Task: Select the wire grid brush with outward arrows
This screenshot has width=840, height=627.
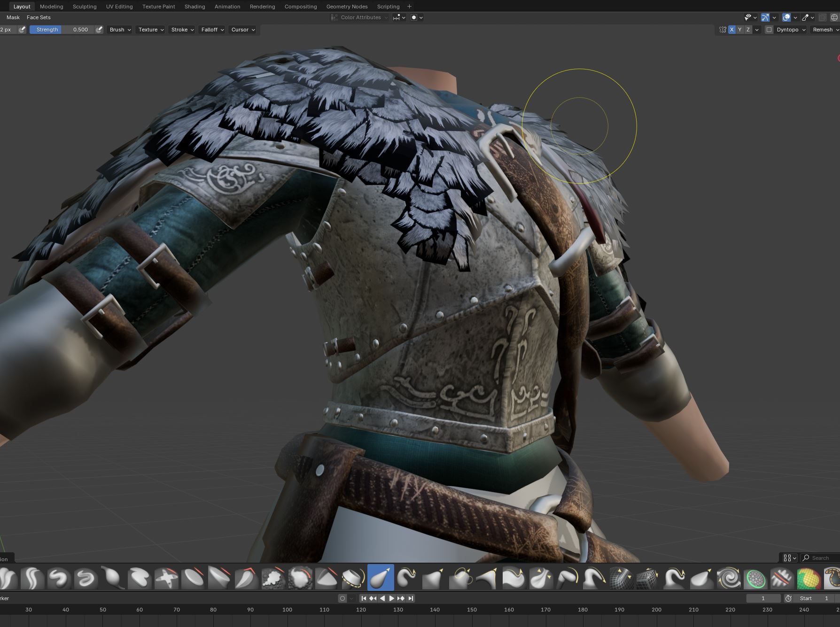Action: (x=622, y=578)
